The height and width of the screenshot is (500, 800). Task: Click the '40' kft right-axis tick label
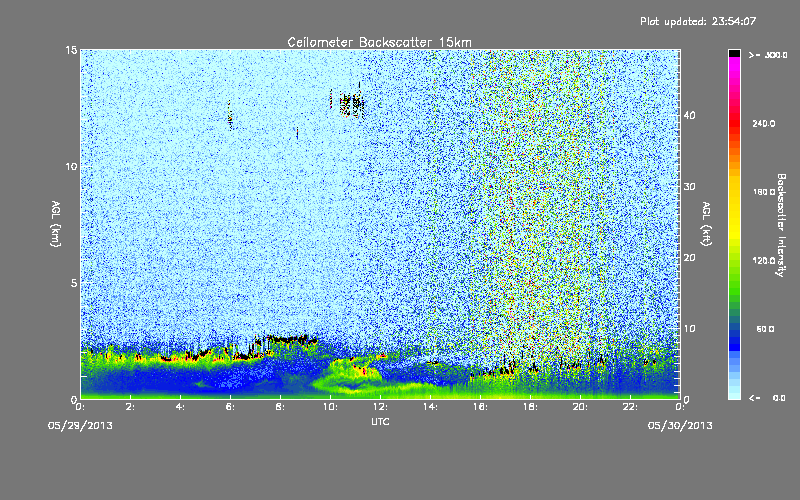click(689, 115)
